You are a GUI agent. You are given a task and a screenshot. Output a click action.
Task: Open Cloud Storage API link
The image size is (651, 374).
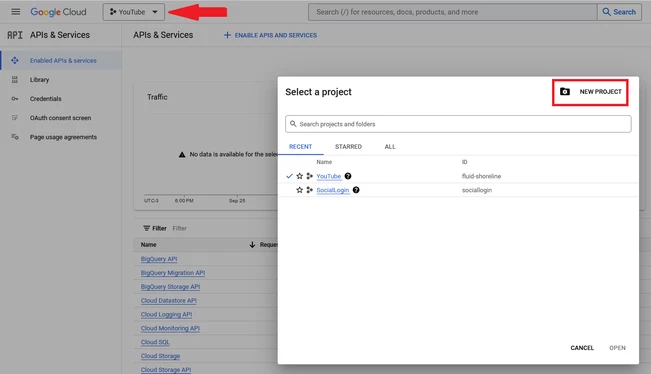[x=166, y=370]
